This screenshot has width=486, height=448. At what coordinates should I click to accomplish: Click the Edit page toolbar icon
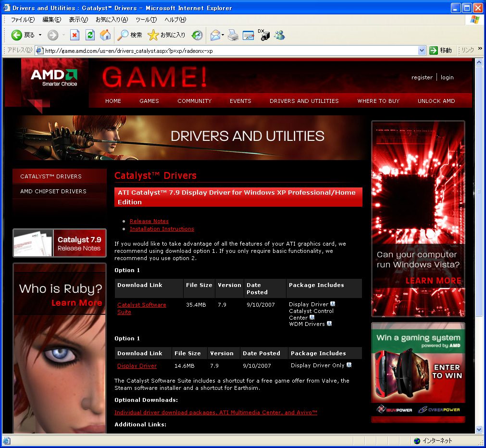[248, 35]
